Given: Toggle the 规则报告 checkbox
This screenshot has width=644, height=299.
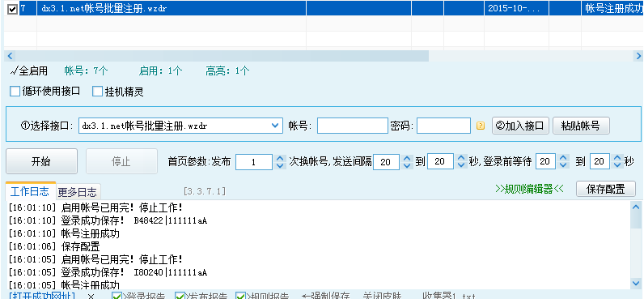Looking at the screenshot, I should (240, 296).
